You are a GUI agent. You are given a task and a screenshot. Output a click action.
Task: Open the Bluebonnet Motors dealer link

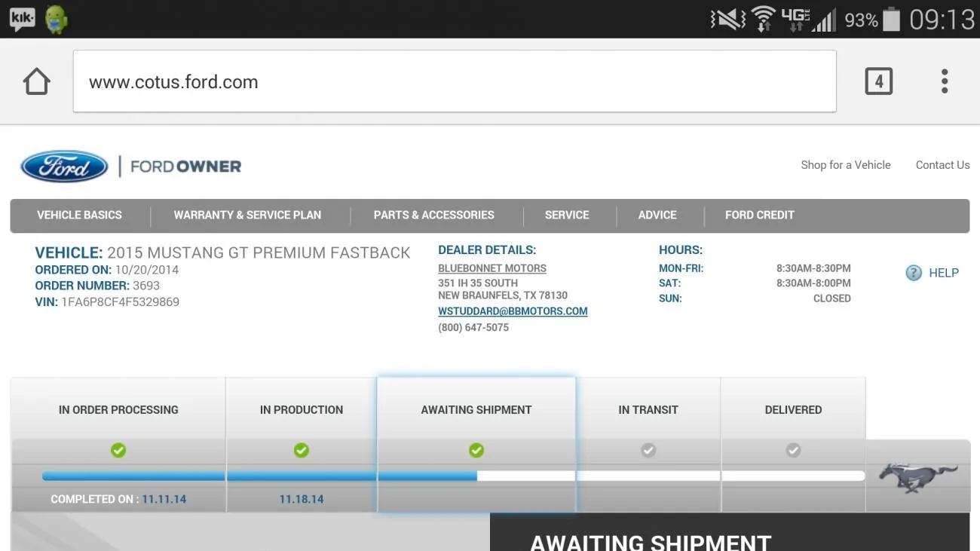click(492, 268)
